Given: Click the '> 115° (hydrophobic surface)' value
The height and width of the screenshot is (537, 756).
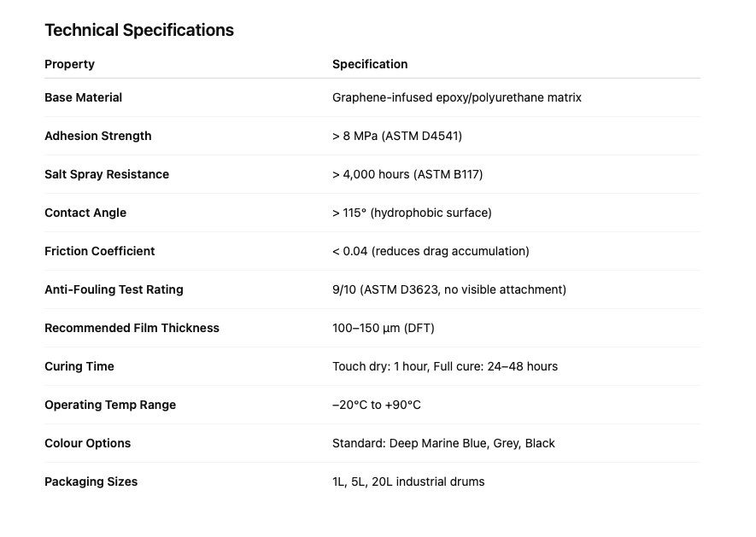Looking at the screenshot, I should click(412, 213).
